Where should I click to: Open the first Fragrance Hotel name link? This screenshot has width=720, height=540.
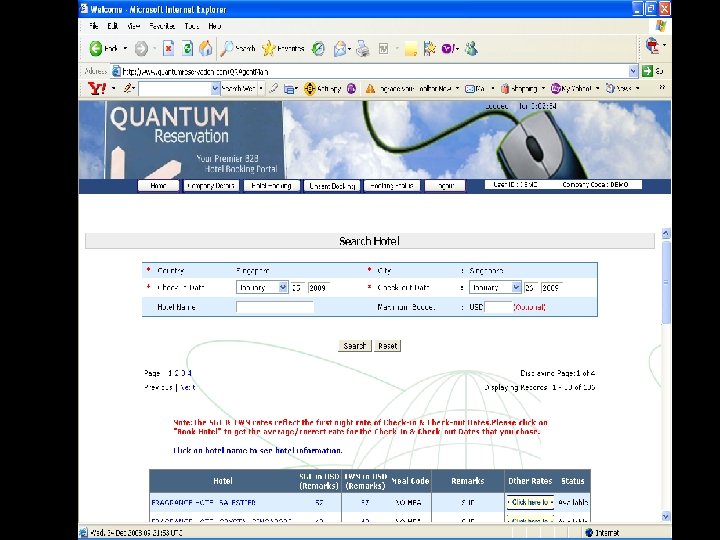point(203,503)
